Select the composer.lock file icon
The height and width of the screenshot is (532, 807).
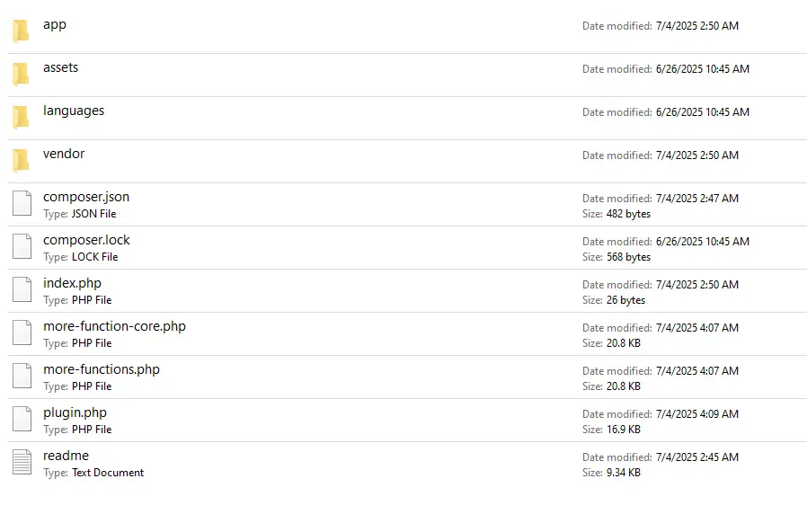tap(22, 246)
